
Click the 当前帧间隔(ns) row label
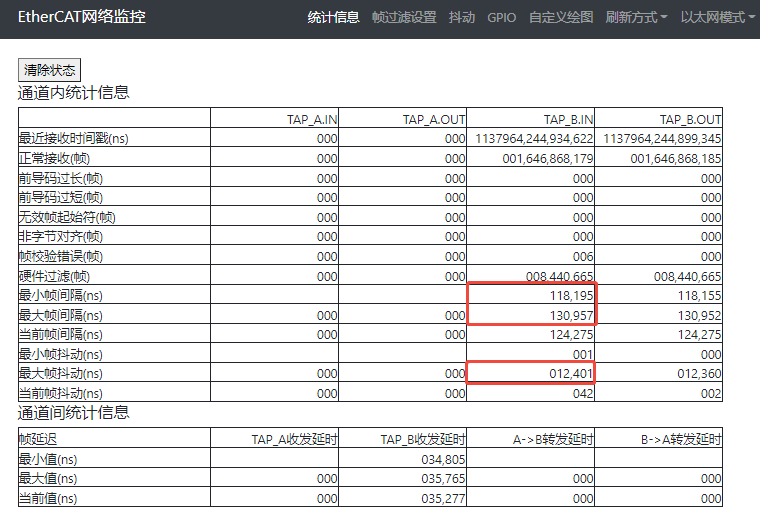61,335
